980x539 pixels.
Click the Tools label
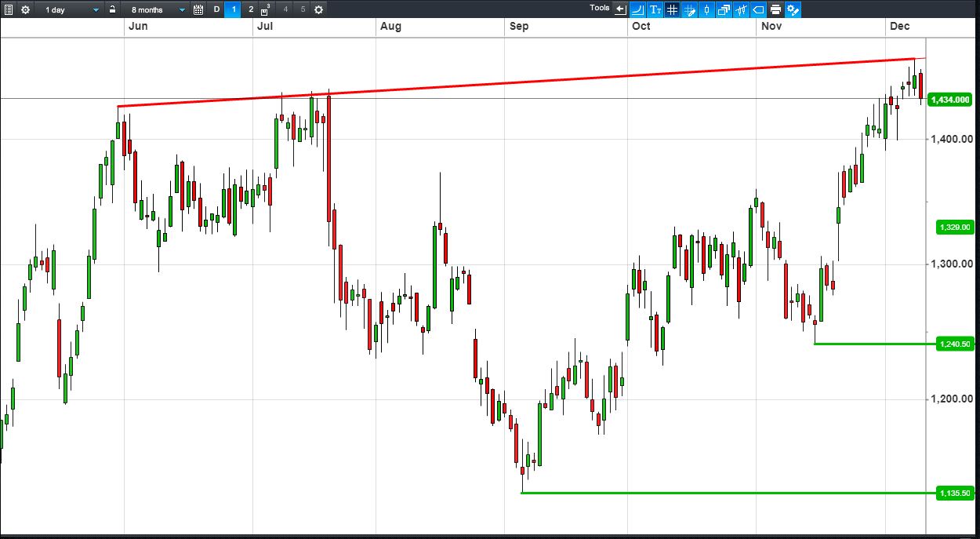click(600, 8)
